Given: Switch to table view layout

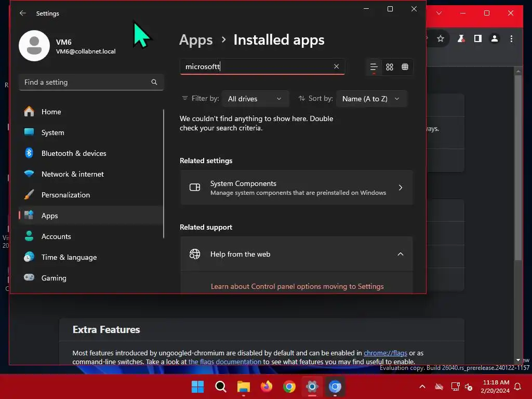Looking at the screenshot, I should 405,67.
